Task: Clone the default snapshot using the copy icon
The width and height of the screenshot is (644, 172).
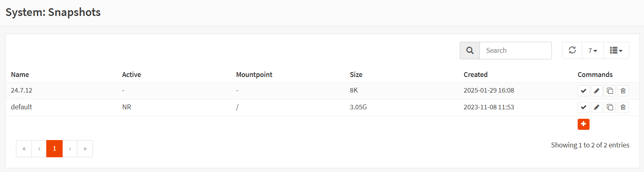Action: (x=610, y=107)
